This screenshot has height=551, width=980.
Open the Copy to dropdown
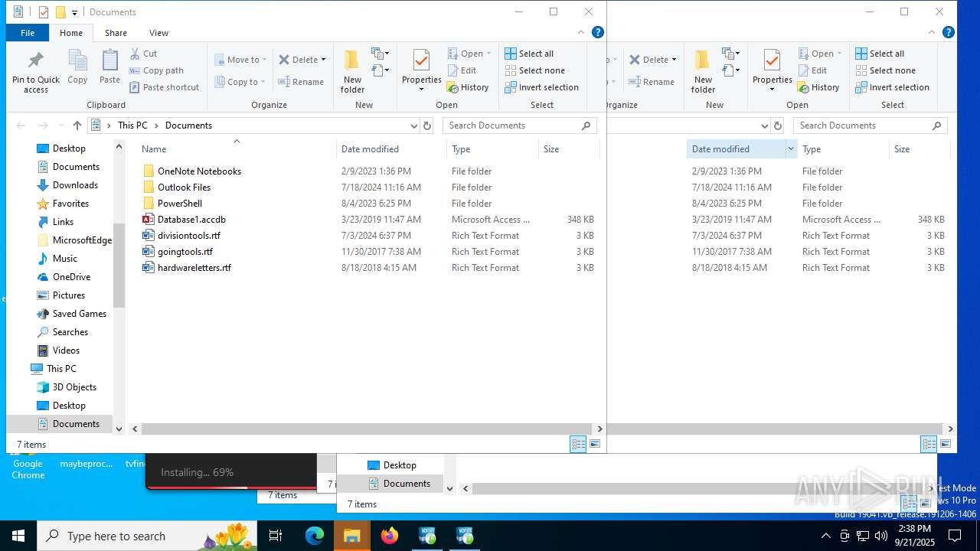pos(240,82)
